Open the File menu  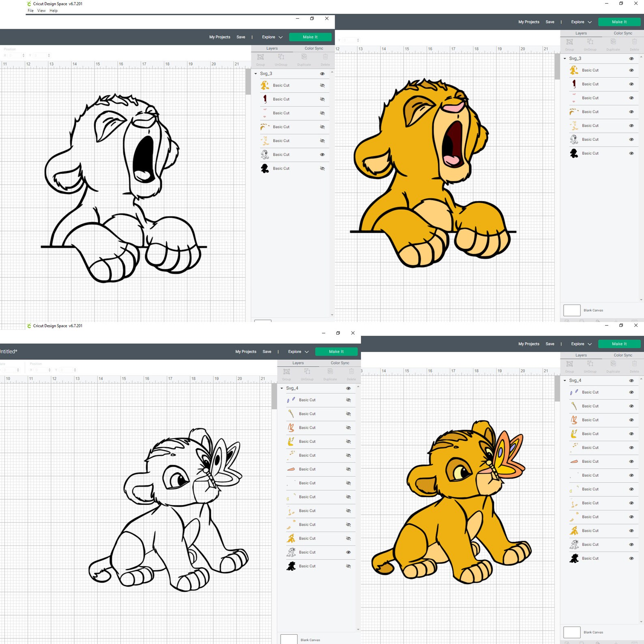click(x=30, y=11)
